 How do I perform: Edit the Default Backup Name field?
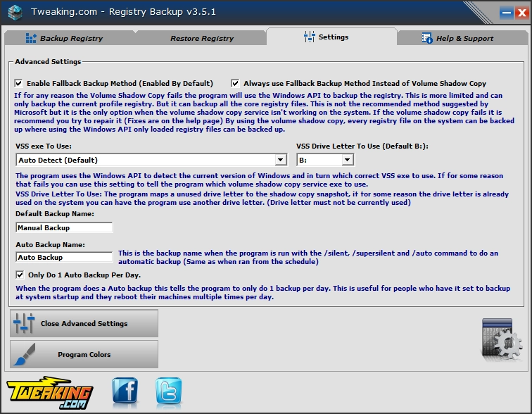[x=64, y=227]
